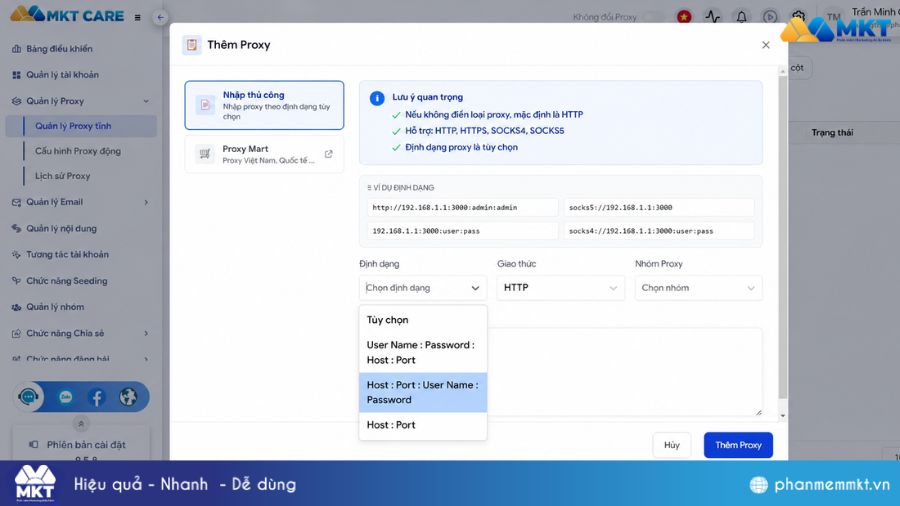Click the socks5://192.168.1.1:3000 example
Viewport: 900px width, 506px height.
click(659, 208)
